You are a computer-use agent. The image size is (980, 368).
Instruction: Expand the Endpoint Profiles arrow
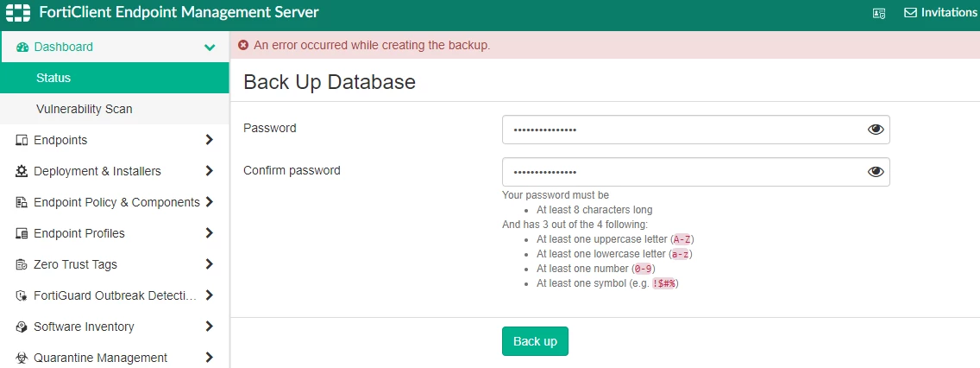tap(210, 233)
